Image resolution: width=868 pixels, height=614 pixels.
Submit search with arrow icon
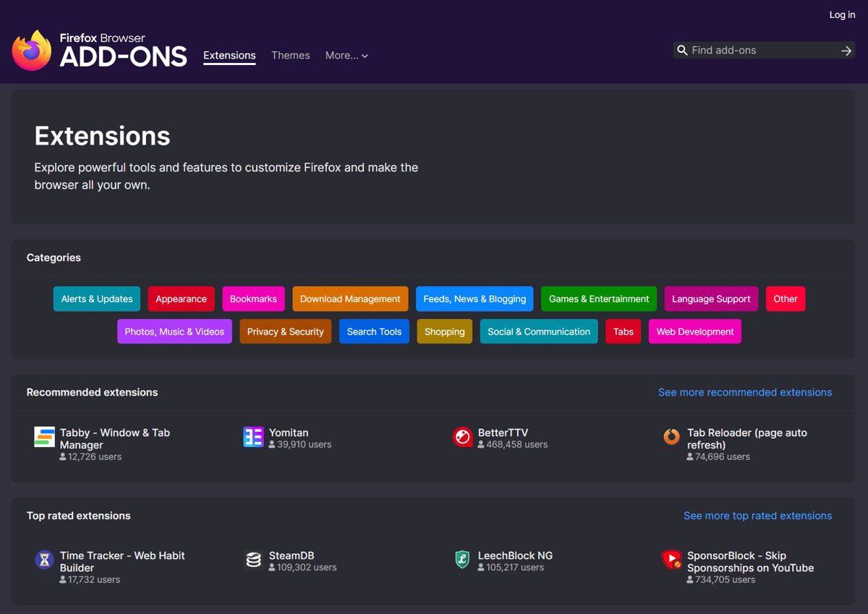point(846,51)
